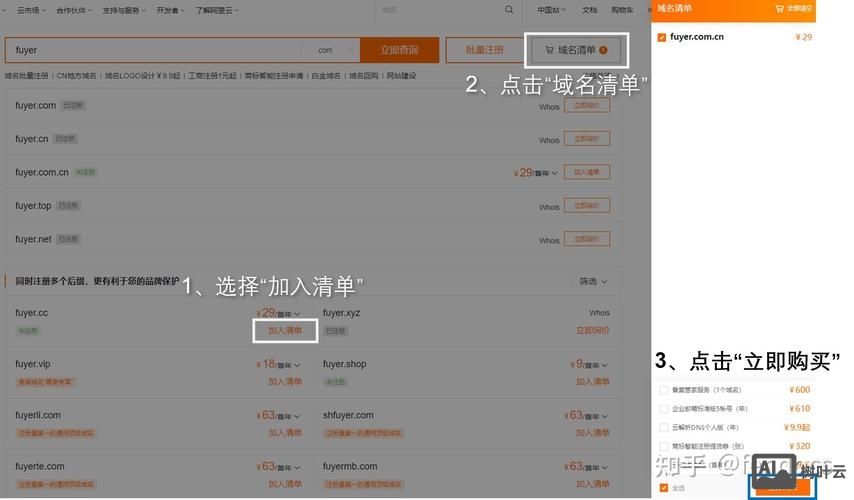854x500 pixels.
Task: Click the 批量注册 button
Action: point(484,50)
